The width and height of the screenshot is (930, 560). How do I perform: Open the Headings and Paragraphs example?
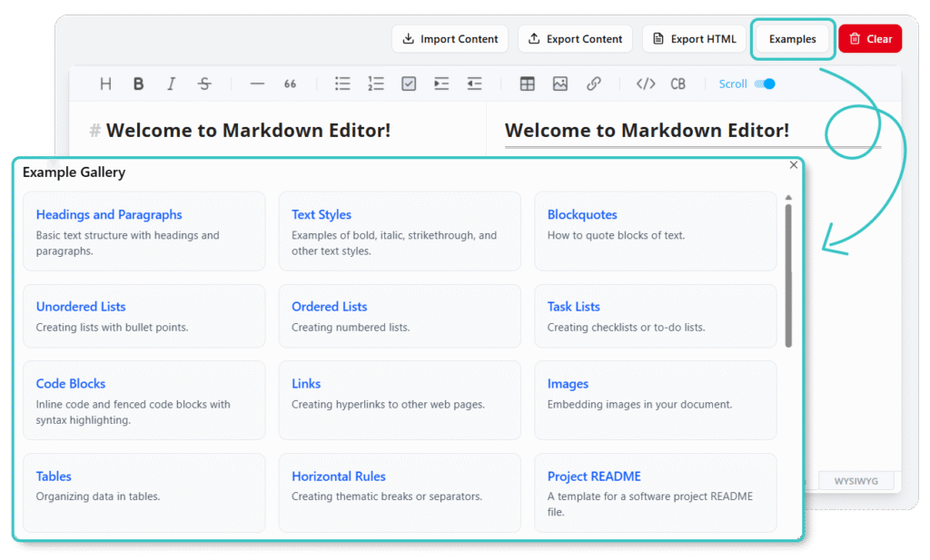[x=109, y=215]
